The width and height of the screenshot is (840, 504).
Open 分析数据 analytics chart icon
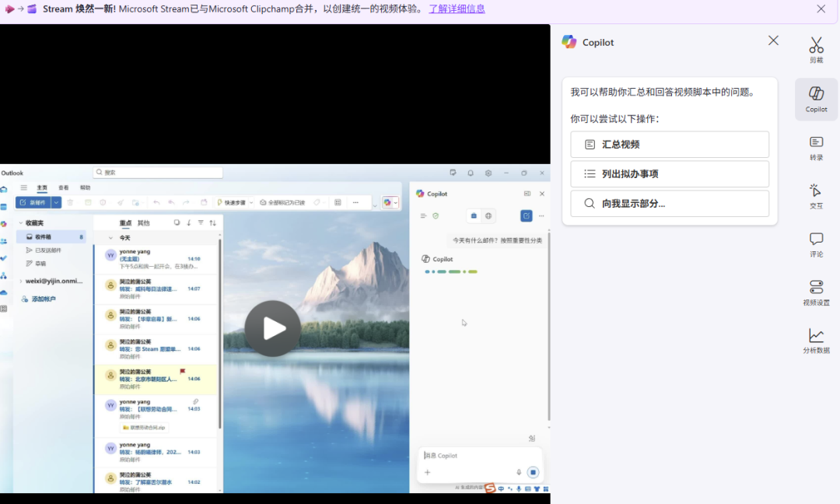tap(816, 341)
